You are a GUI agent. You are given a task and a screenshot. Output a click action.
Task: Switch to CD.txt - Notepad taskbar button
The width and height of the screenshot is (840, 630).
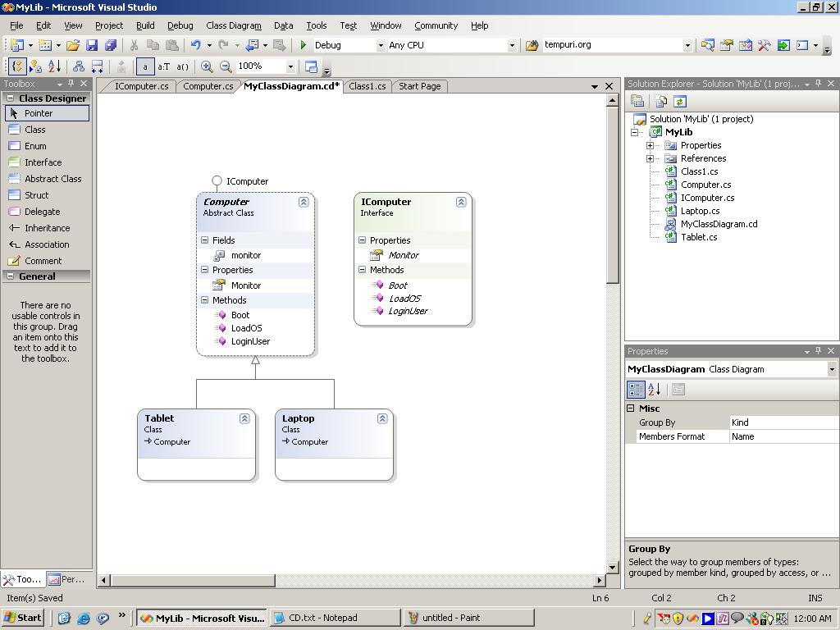pos(335,618)
